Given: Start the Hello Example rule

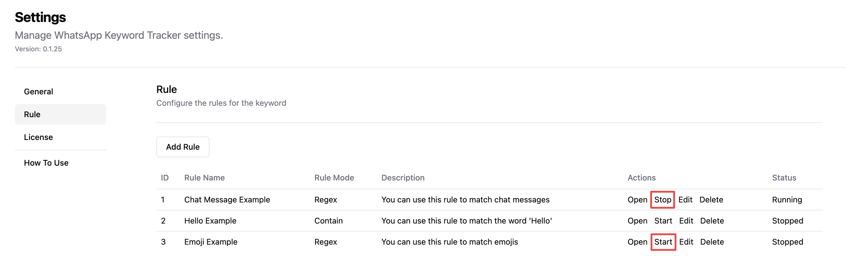Looking at the screenshot, I should point(663,221).
